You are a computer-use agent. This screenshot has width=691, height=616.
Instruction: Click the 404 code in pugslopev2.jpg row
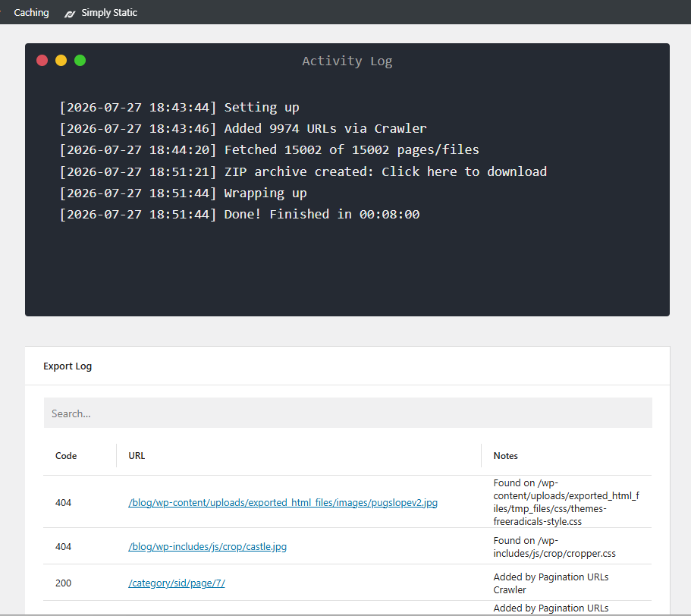pyautogui.click(x=64, y=503)
